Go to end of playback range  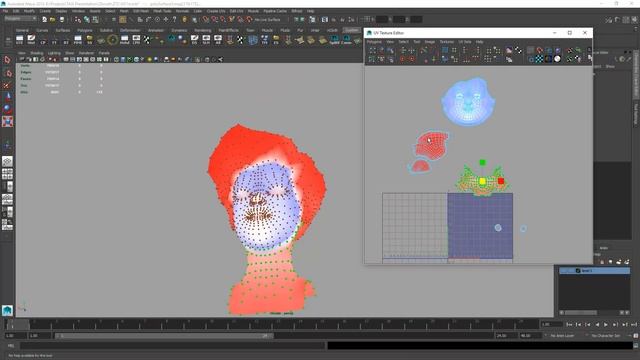tap(634, 324)
